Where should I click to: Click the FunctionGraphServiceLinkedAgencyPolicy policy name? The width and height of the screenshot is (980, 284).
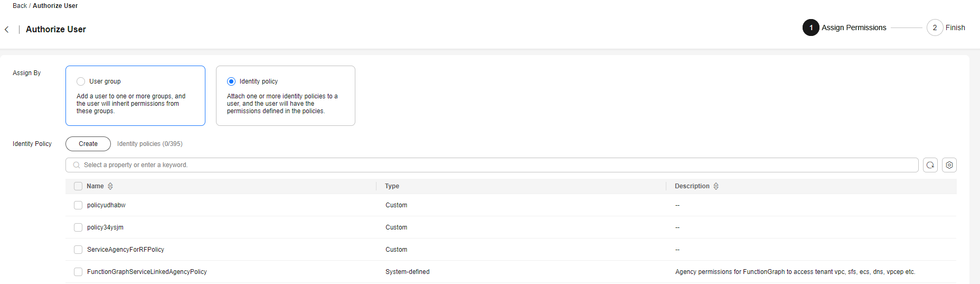pyautogui.click(x=147, y=272)
